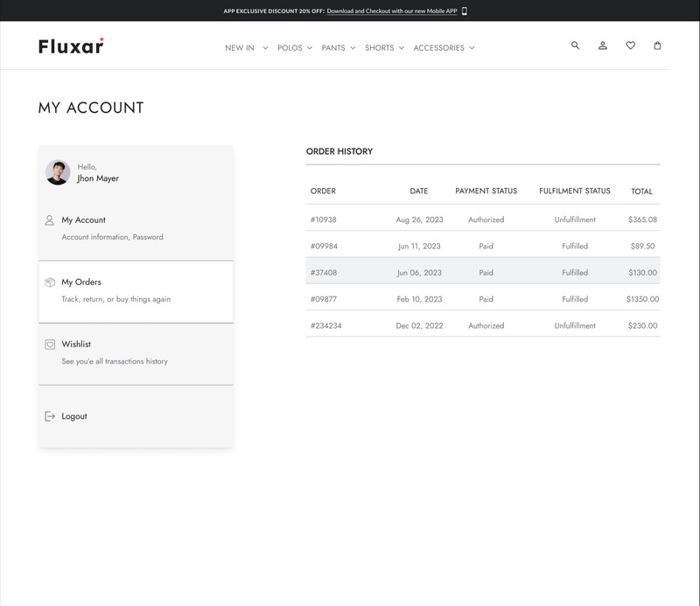Open the Accessories dropdown menu
This screenshot has width=700, height=606.
tap(444, 48)
